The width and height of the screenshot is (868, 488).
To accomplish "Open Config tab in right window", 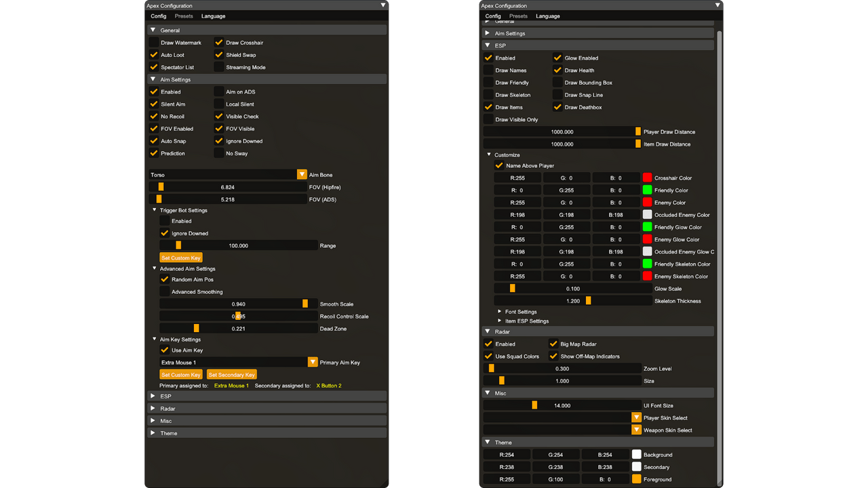I will pyautogui.click(x=493, y=16).
